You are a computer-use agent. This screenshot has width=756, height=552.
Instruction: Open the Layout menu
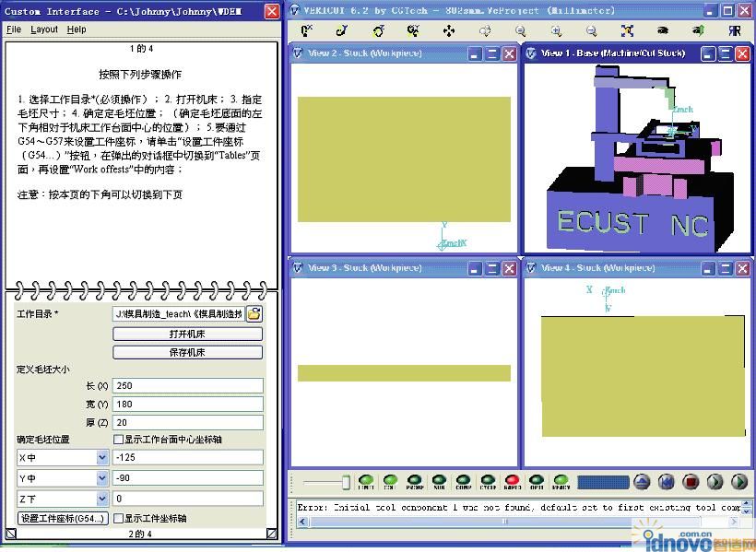[44, 29]
